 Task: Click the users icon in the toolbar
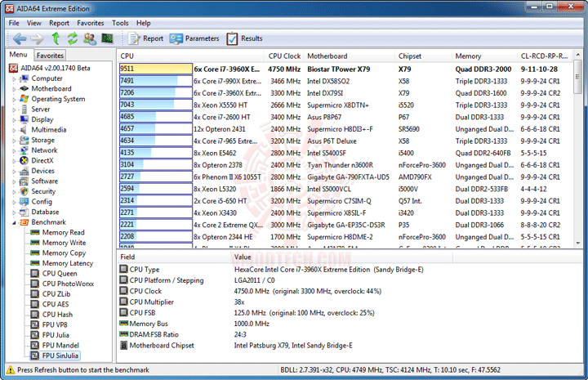90,38
